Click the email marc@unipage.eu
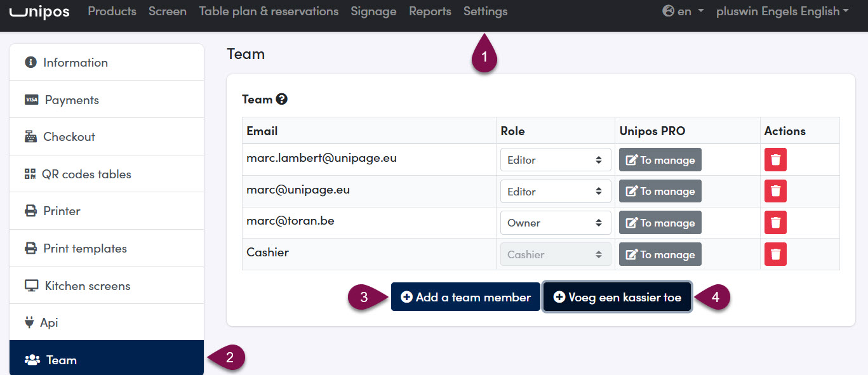Screen dimensions: 868x375 [x=298, y=190]
